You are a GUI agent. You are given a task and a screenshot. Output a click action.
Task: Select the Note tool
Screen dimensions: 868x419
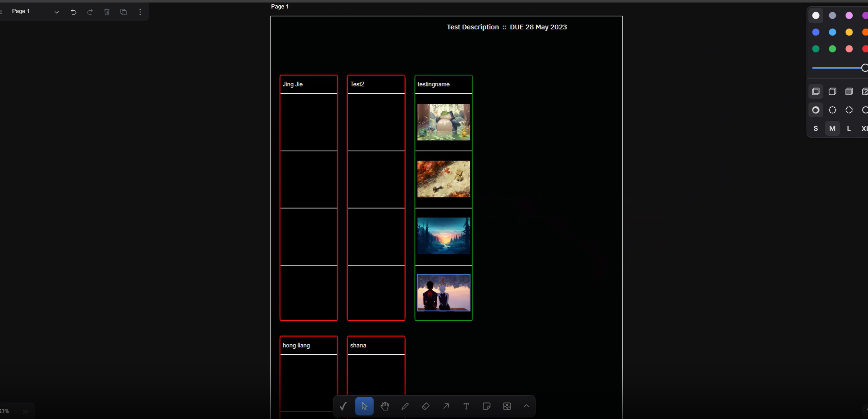[x=486, y=406]
